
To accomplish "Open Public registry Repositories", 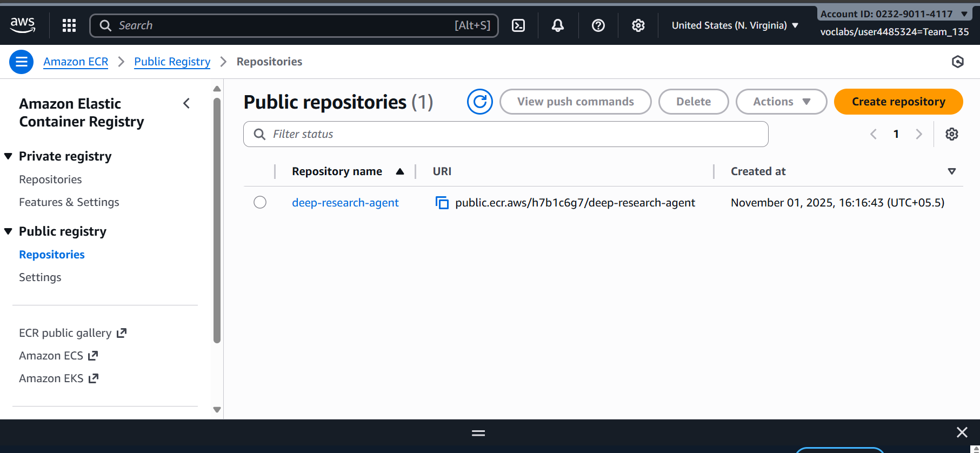I will click(x=52, y=255).
